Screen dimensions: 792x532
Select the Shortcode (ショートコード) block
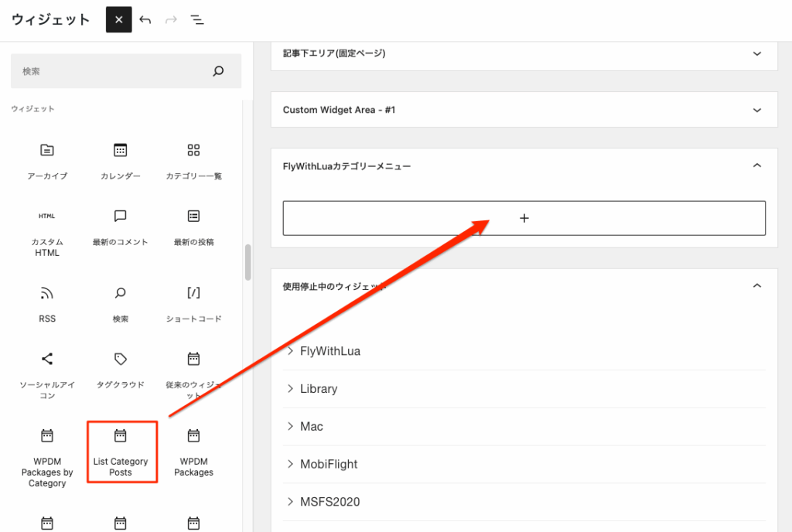coord(193,303)
